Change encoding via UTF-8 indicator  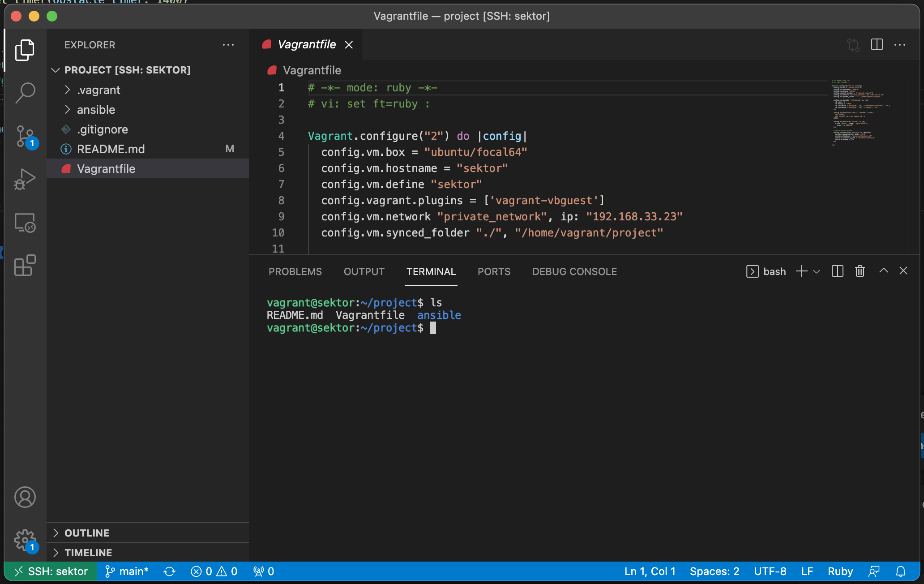(770, 571)
